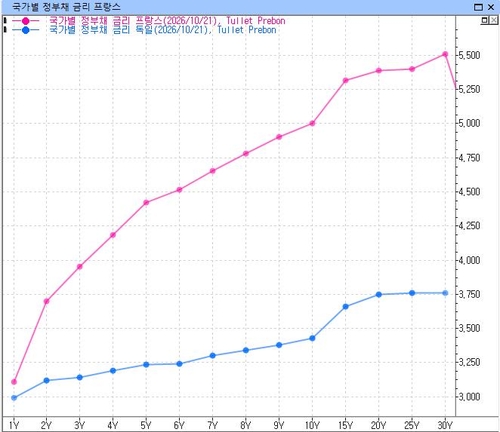Select France curve point at 4Y

(x=113, y=235)
